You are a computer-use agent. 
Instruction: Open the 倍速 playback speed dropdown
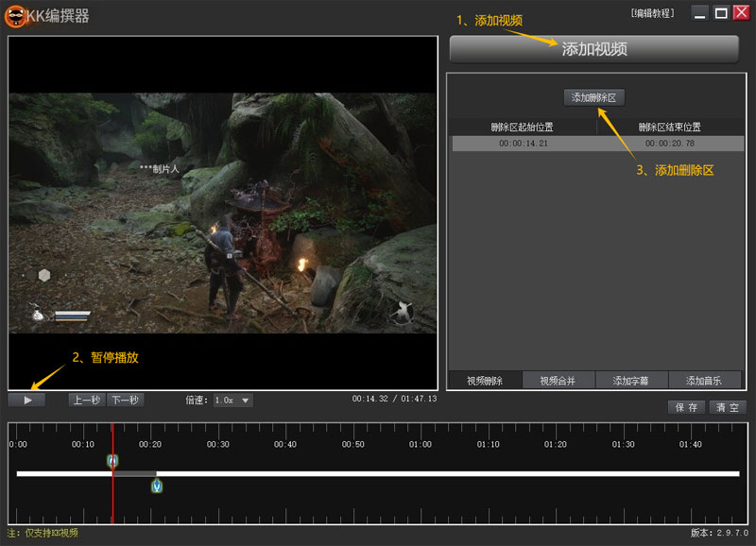(233, 401)
